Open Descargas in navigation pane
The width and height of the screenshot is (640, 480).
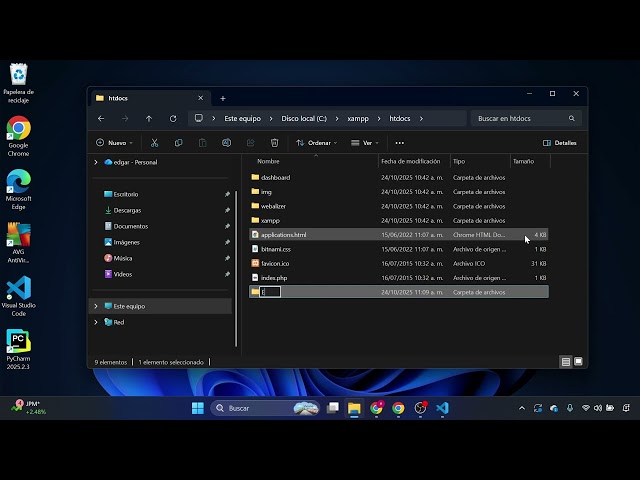pyautogui.click(x=127, y=210)
